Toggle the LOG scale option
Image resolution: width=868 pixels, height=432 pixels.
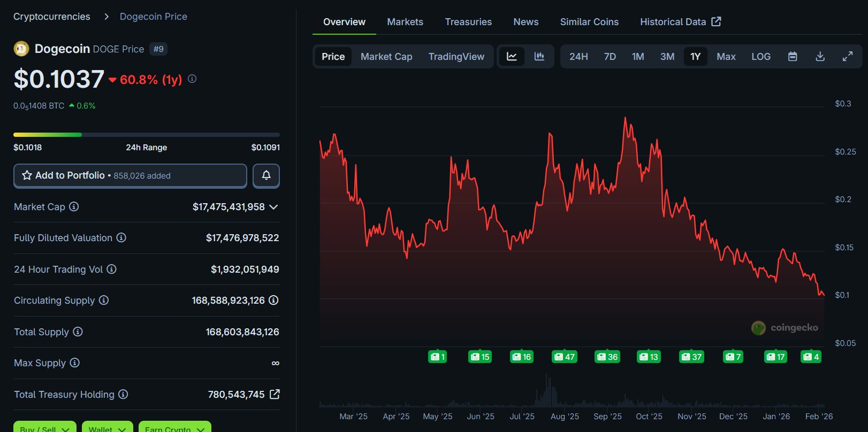coord(760,57)
